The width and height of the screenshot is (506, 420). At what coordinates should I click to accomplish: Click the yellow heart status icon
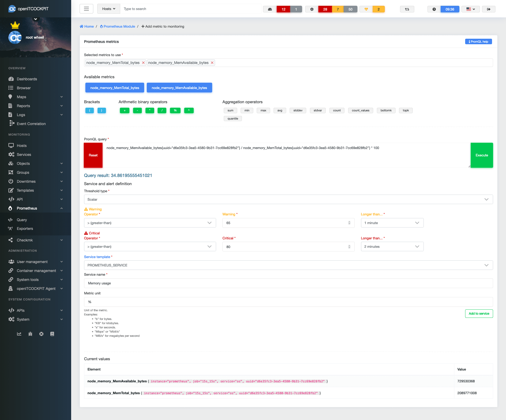[366, 9]
